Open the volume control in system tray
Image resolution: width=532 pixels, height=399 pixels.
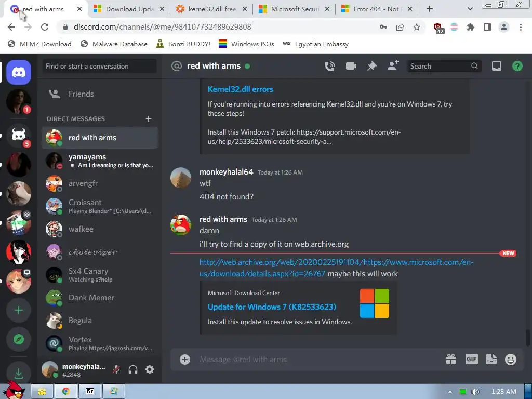tap(475, 392)
